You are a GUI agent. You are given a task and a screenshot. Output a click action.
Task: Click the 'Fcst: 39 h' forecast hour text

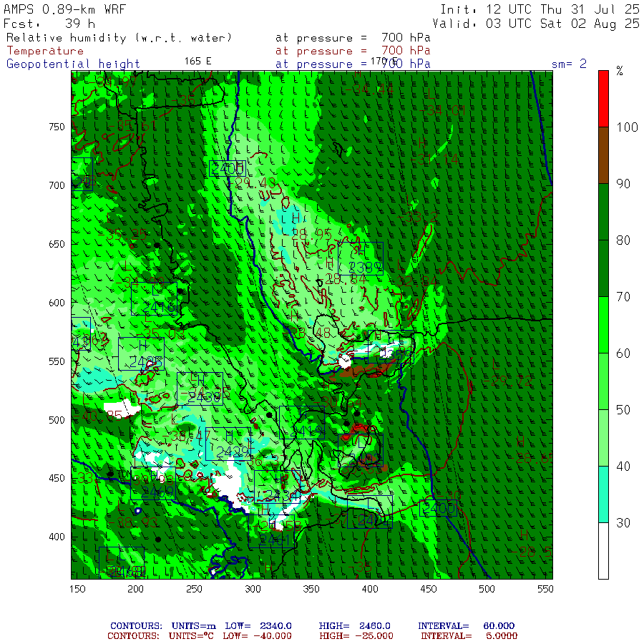point(49,24)
